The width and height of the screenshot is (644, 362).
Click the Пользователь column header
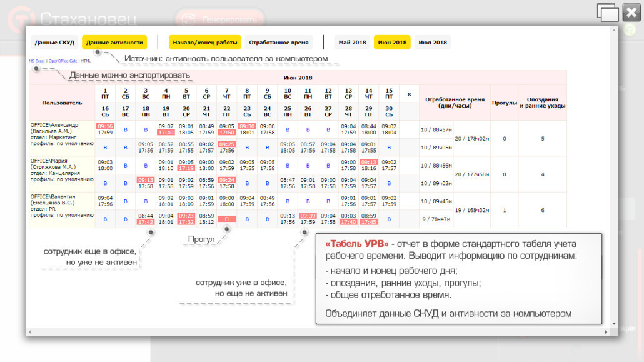tap(62, 103)
